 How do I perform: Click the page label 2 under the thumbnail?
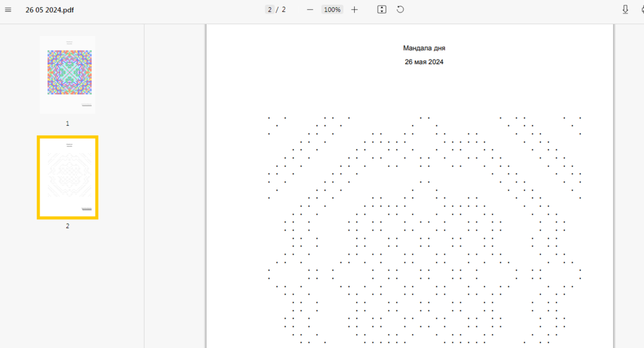click(x=68, y=226)
